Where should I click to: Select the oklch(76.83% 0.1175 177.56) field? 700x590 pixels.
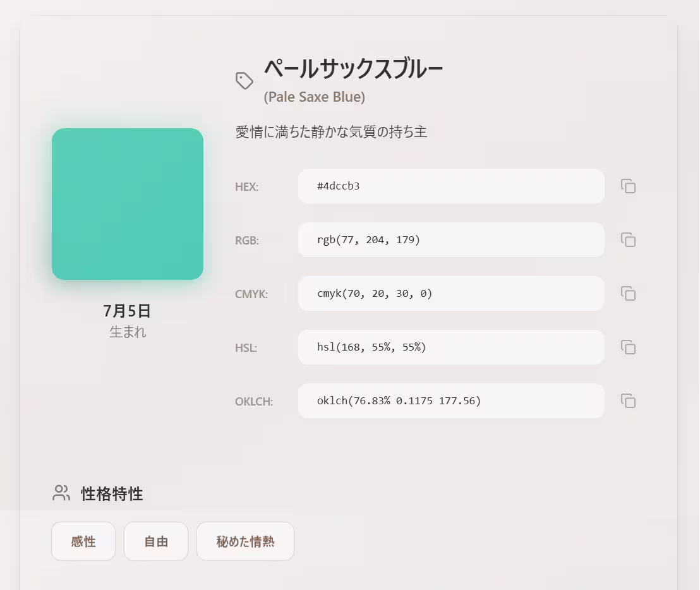click(x=451, y=400)
